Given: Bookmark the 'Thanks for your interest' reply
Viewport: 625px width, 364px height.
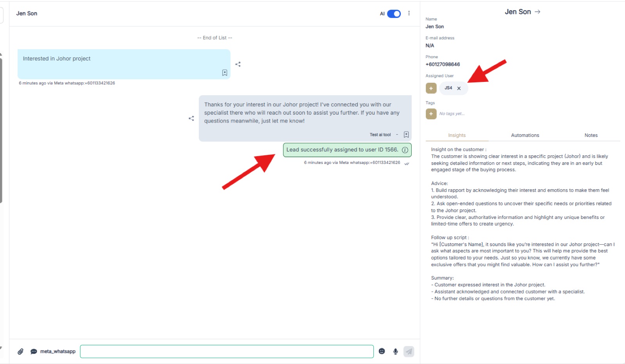Looking at the screenshot, I should point(406,135).
